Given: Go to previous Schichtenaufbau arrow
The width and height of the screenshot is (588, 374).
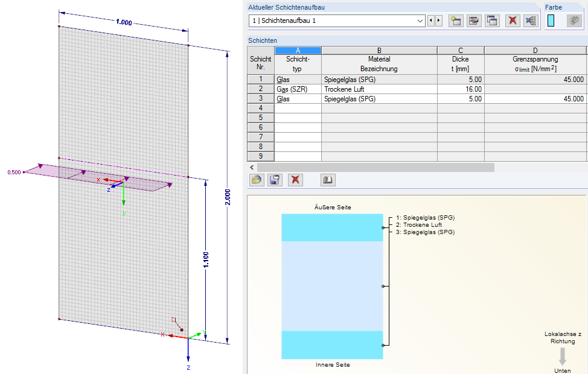Looking at the screenshot, I should pyautogui.click(x=431, y=21).
